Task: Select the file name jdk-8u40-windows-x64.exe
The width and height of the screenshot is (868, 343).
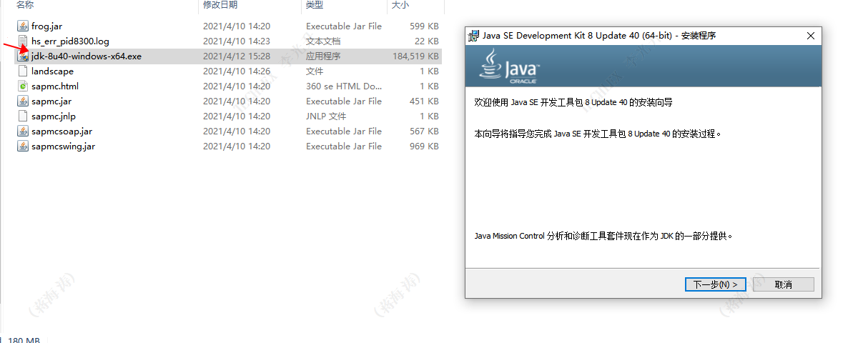Action: 87,56
